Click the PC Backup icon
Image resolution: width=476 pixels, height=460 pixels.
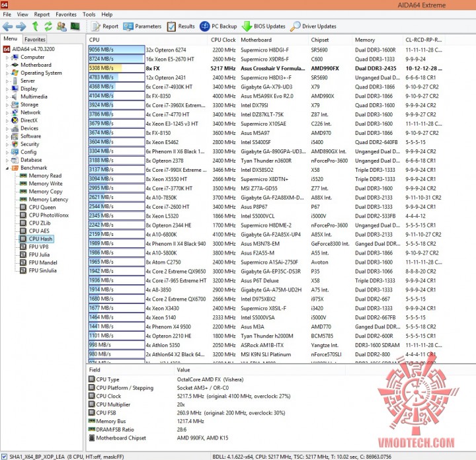pyautogui.click(x=204, y=26)
